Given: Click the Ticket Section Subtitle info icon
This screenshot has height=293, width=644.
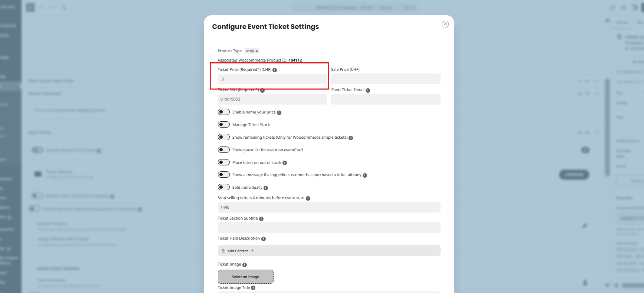Looking at the screenshot, I should tap(261, 218).
